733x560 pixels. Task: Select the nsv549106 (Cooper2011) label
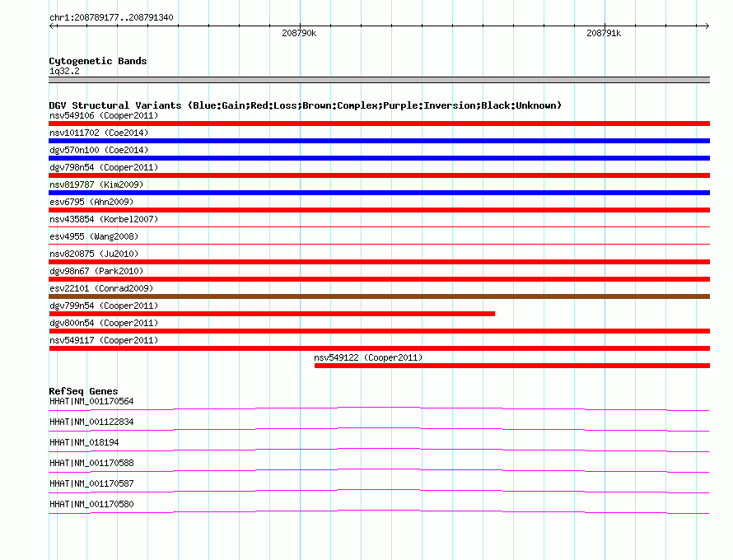(x=104, y=115)
